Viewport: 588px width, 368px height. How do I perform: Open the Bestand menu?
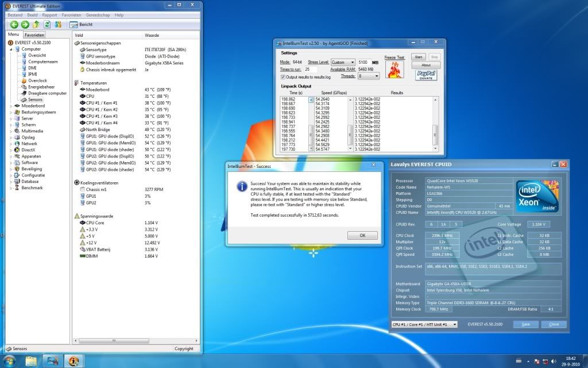[x=15, y=15]
